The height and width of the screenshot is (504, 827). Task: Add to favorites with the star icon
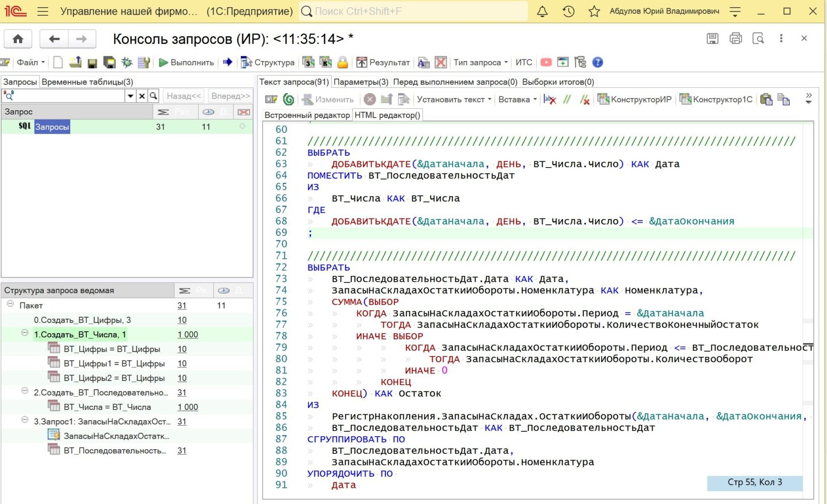[x=594, y=11]
